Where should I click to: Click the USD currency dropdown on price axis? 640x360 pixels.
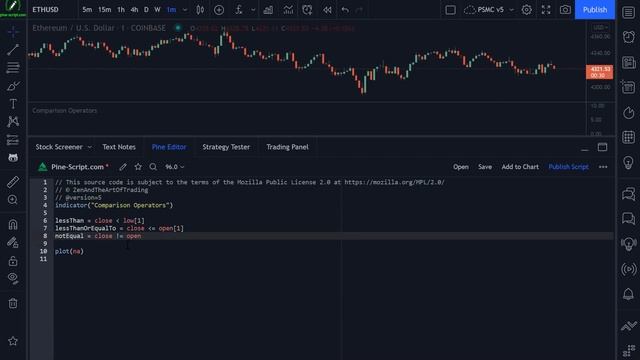pyautogui.click(x=600, y=28)
